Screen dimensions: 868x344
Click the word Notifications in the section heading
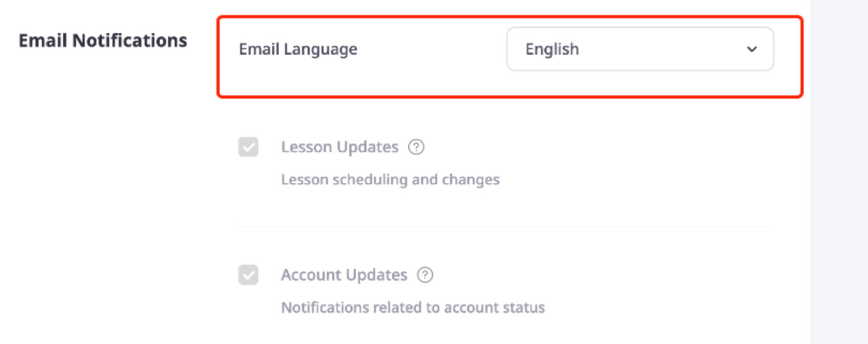tap(130, 41)
